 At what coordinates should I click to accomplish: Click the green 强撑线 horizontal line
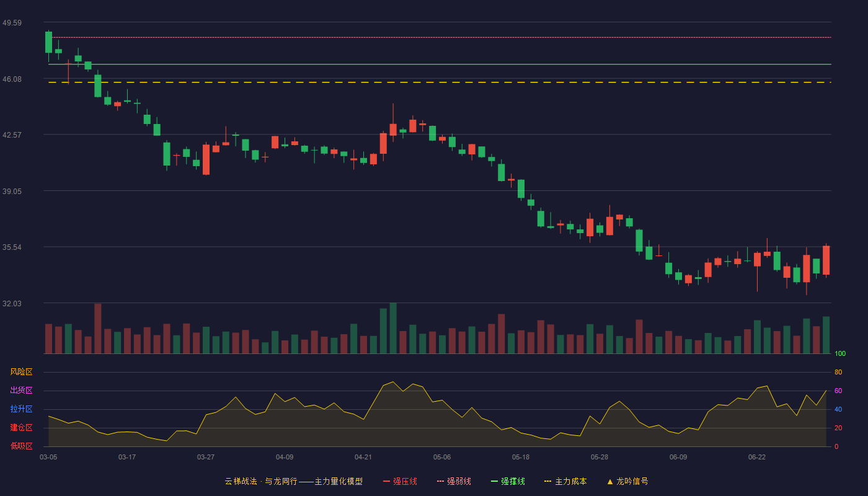[440, 64]
